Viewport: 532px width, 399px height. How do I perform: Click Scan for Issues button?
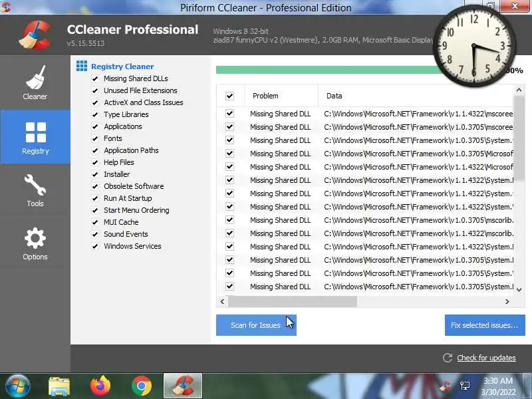(256, 325)
